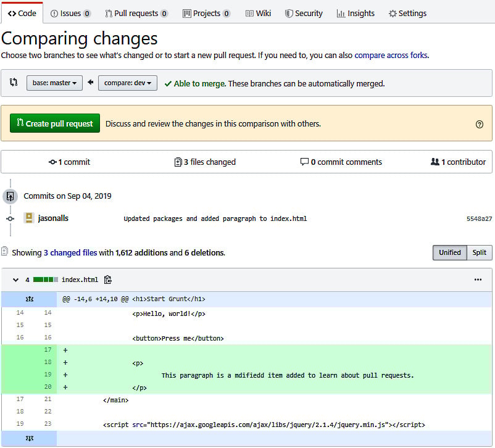Click the jasonalls avatar image
The width and height of the screenshot is (495, 448).
click(x=29, y=218)
